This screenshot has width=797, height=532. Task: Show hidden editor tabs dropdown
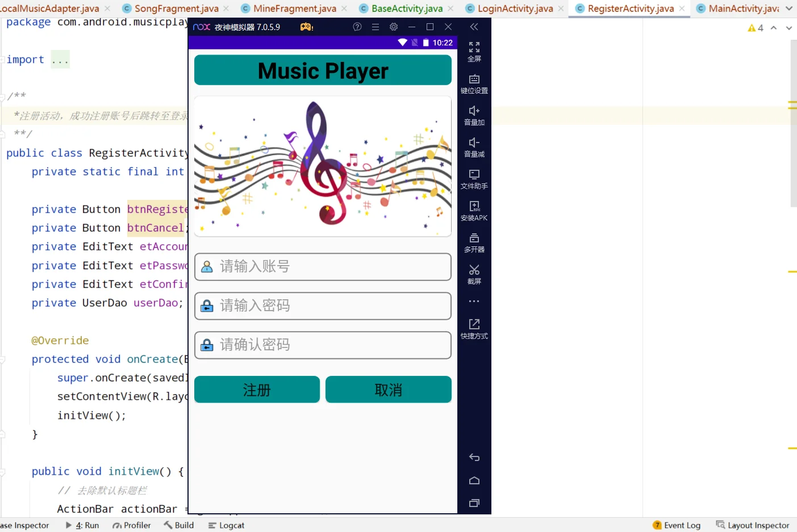[789, 9]
